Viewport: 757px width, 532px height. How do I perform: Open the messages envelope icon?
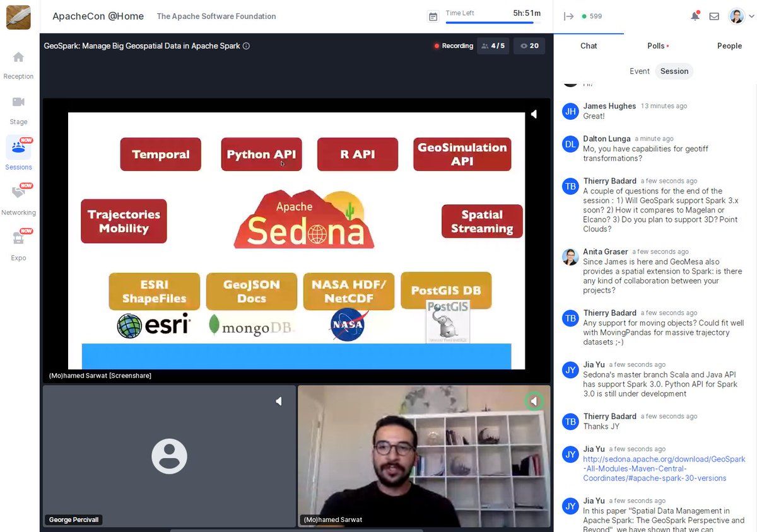coord(714,16)
